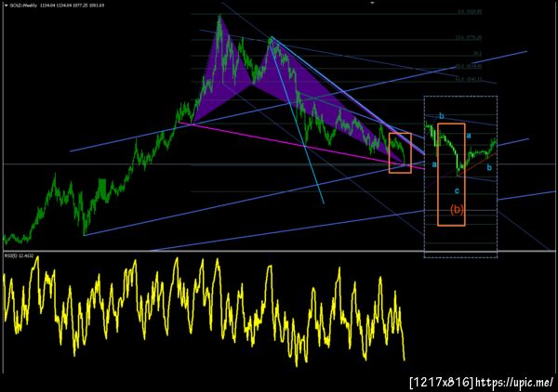
Task: Select the blue a label right of the tall orange rectangle
Action: point(469,136)
